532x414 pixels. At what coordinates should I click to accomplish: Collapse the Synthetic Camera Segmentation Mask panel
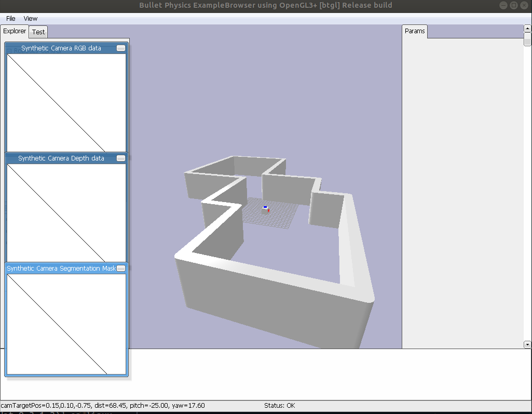coord(120,269)
